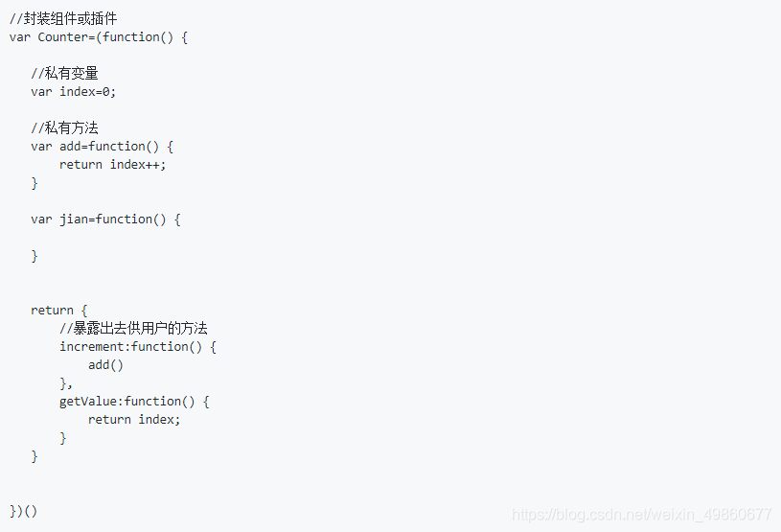The width and height of the screenshot is (781, 532).
Task: Click the add() call inside increment
Action: click(x=105, y=365)
